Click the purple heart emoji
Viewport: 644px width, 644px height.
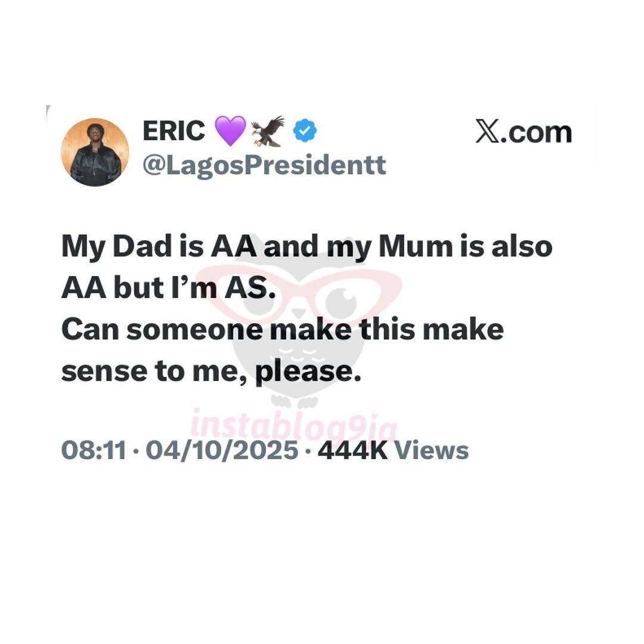click(x=230, y=131)
